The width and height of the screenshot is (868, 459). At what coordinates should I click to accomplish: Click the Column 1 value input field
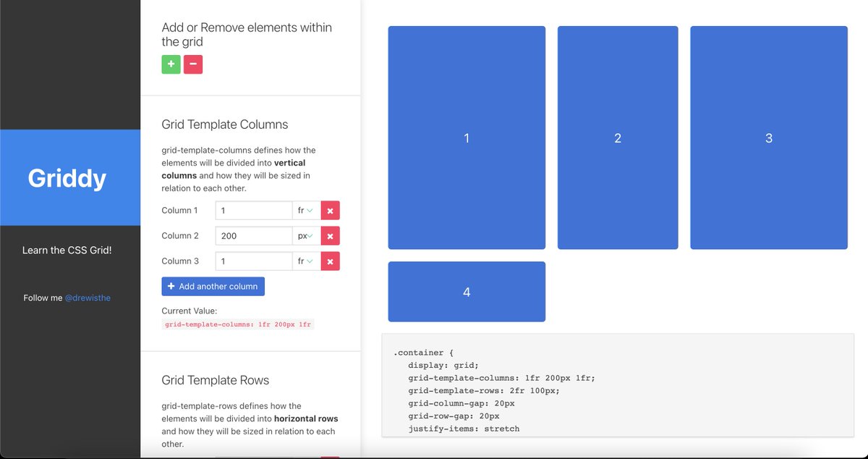click(254, 211)
